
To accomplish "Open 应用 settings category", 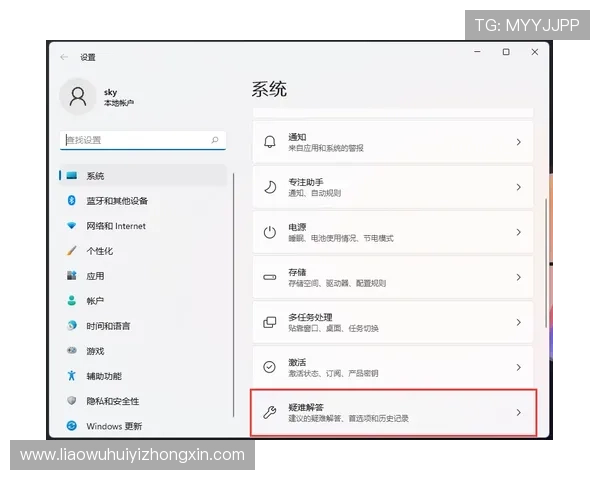I will [95, 276].
